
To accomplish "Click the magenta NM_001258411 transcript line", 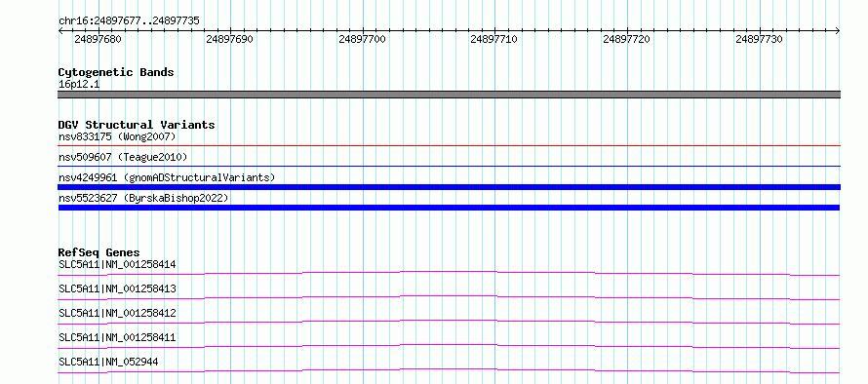I will tap(449, 346).
